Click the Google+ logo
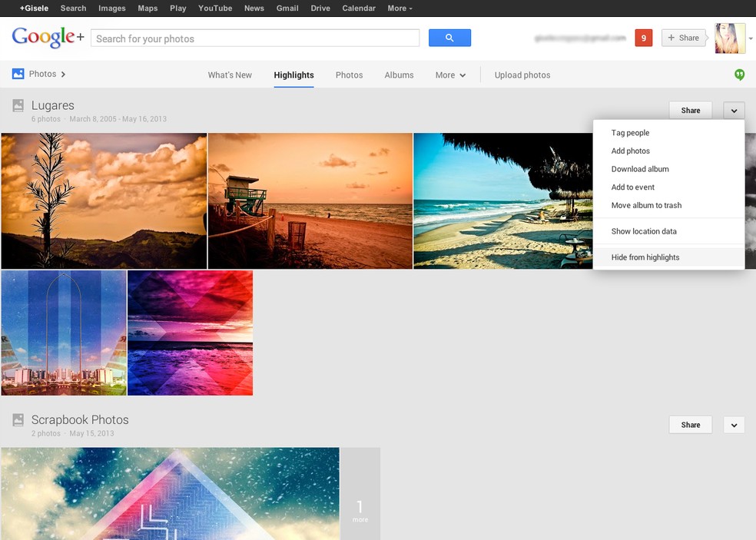Screen dimensions: 756x540 click(48, 38)
